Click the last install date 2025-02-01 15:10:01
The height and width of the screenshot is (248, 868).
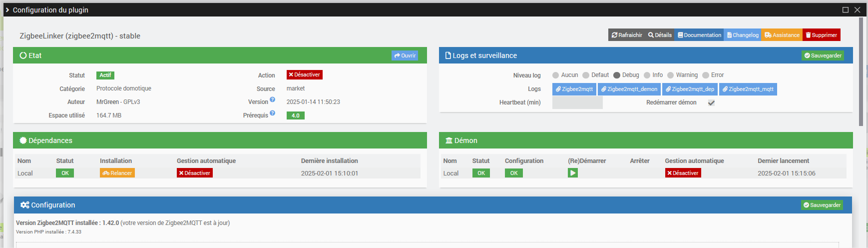(330, 173)
